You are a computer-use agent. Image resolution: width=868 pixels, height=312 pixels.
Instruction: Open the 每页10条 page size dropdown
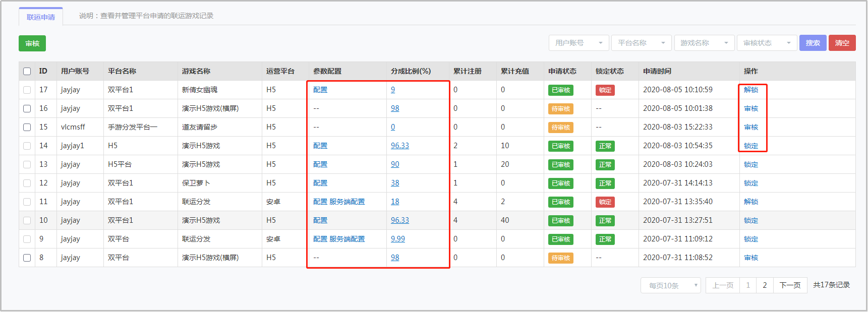click(x=671, y=285)
